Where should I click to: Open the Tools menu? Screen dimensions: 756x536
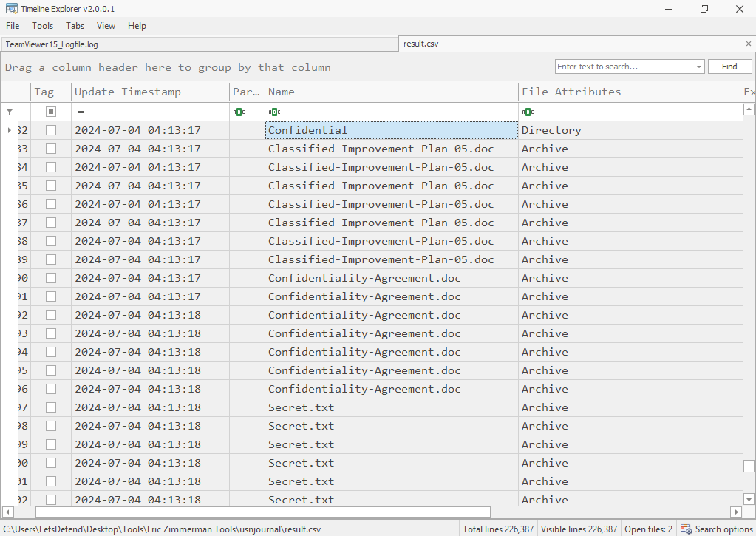point(43,26)
